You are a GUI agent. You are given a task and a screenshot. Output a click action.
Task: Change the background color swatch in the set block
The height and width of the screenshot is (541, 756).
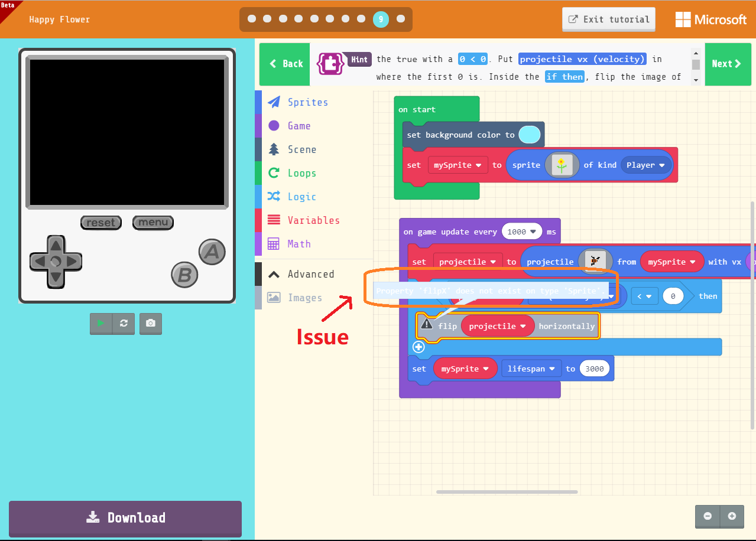coord(530,134)
